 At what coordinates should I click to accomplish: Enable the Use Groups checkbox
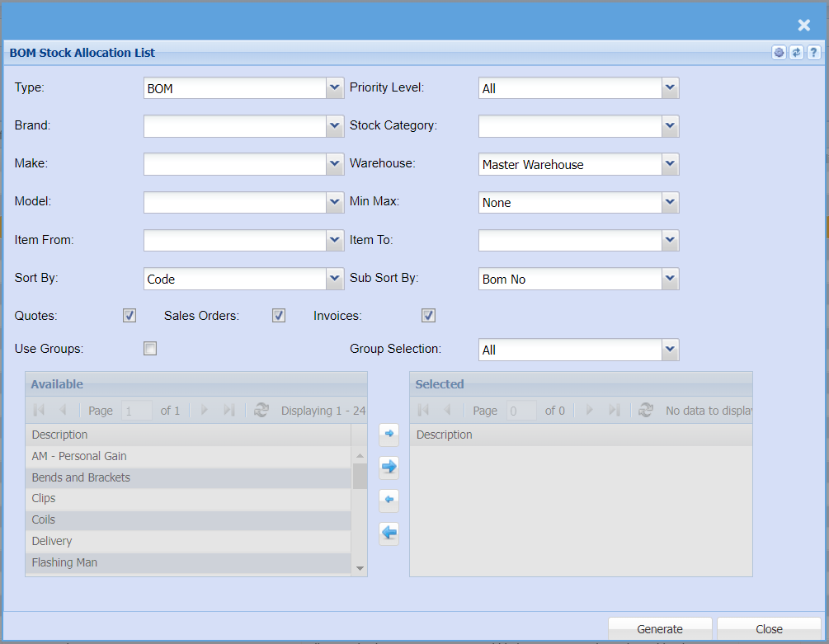coord(150,349)
